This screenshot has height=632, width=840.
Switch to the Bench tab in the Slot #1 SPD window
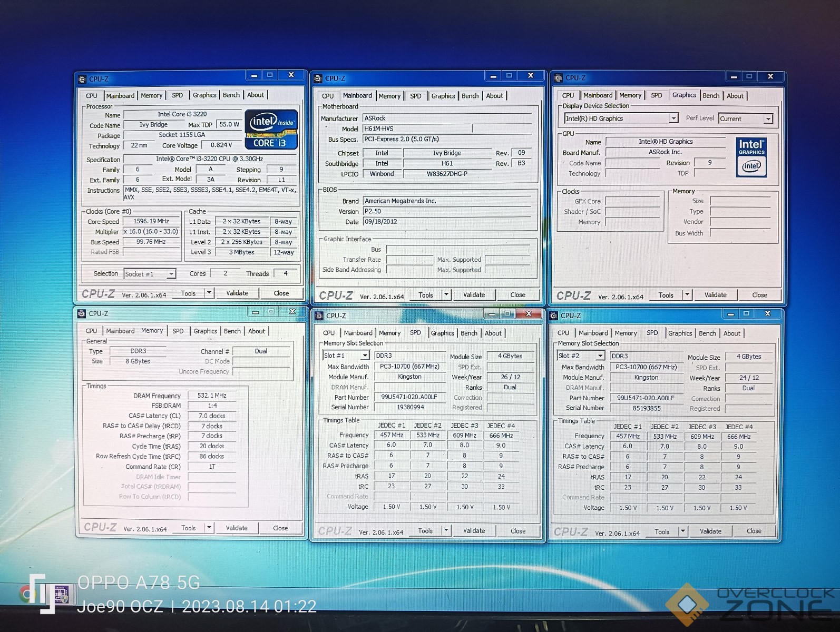(469, 333)
